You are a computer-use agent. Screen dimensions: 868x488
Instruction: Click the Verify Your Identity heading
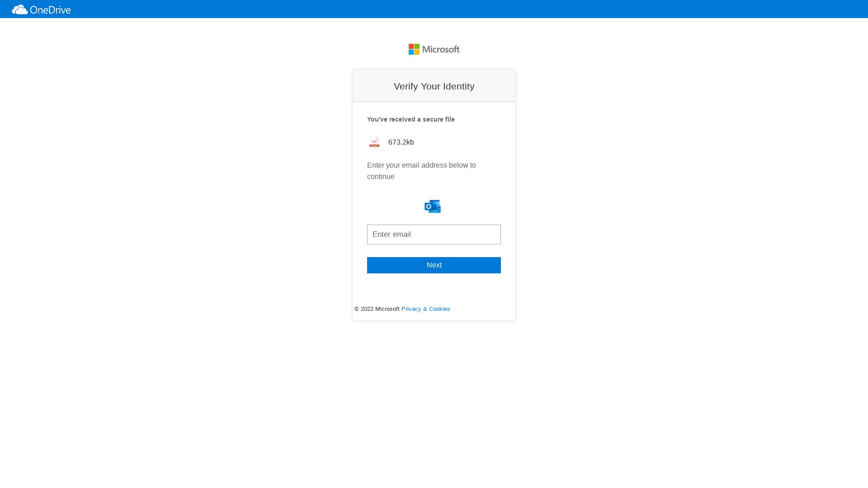[434, 86]
